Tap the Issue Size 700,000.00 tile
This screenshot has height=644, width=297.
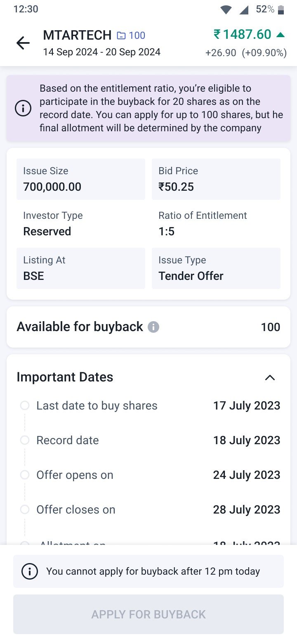(81, 179)
